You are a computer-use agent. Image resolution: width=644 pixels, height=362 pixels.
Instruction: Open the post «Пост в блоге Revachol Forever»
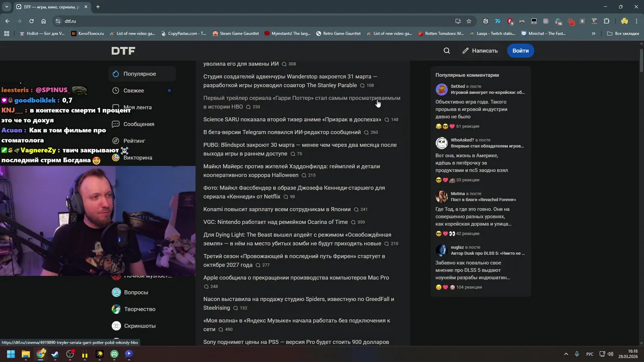click(484, 200)
